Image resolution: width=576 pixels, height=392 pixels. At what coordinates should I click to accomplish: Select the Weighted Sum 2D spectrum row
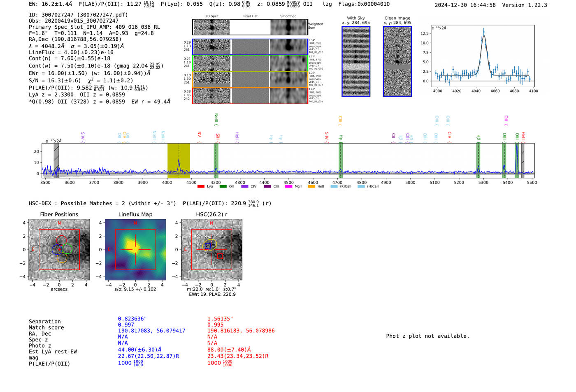tap(250, 27)
